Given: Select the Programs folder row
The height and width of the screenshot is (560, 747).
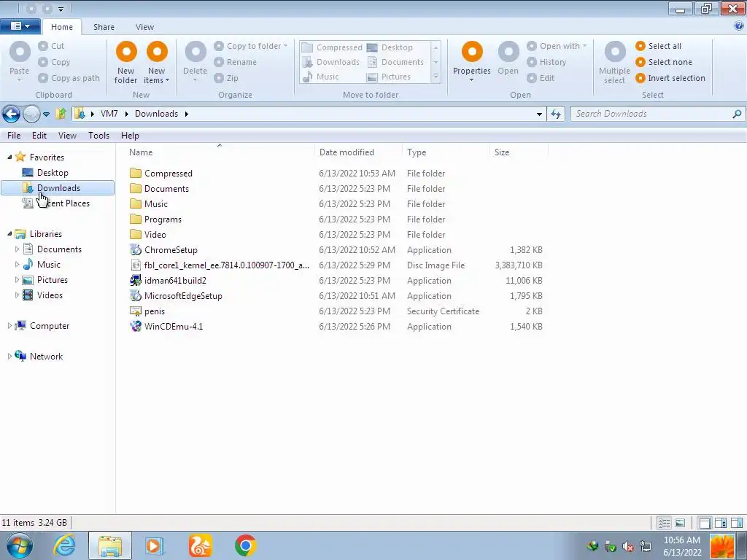Looking at the screenshot, I should [x=336, y=219].
